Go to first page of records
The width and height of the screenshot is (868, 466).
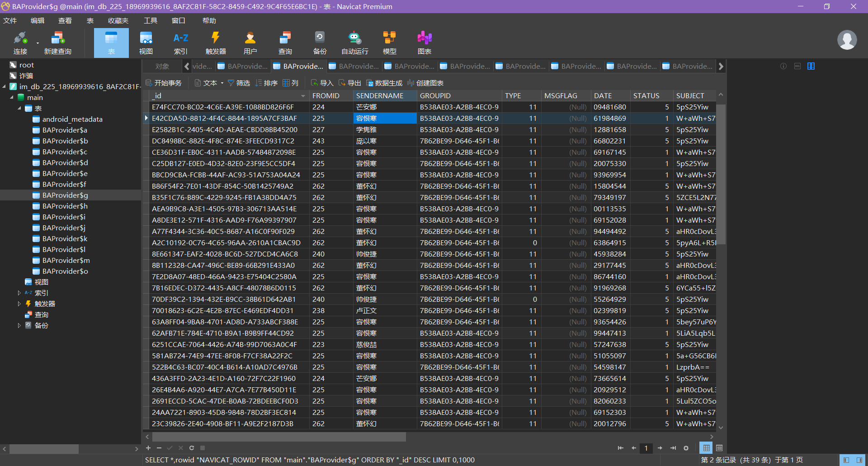(x=620, y=448)
